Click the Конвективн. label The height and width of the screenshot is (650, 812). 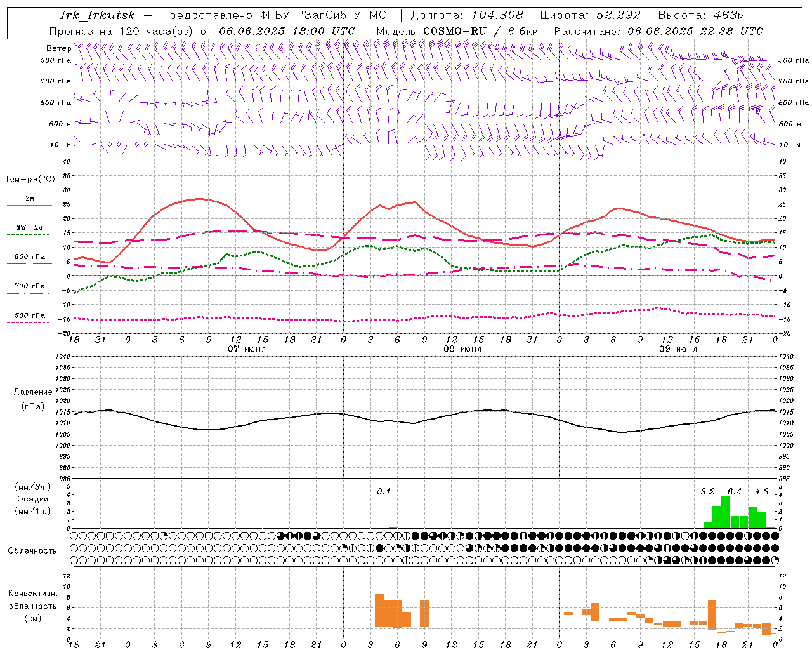click(33, 594)
